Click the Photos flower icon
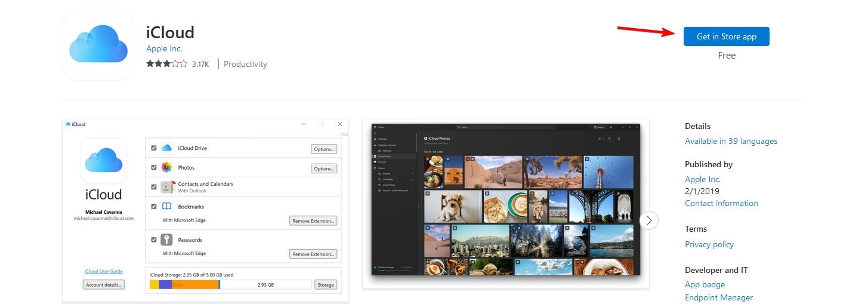Viewport: 868px width, 304px height. click(166, 167)
